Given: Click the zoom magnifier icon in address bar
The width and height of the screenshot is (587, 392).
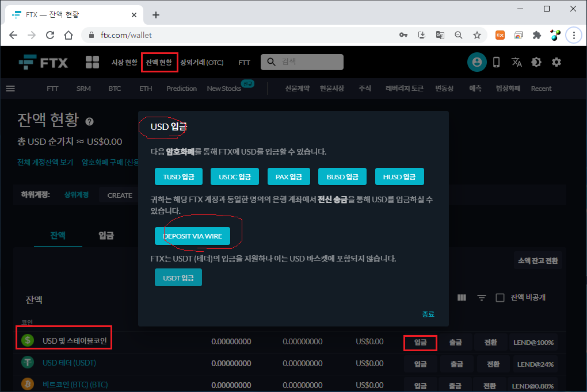Looking at the screenshot, I should click(458, 35).
